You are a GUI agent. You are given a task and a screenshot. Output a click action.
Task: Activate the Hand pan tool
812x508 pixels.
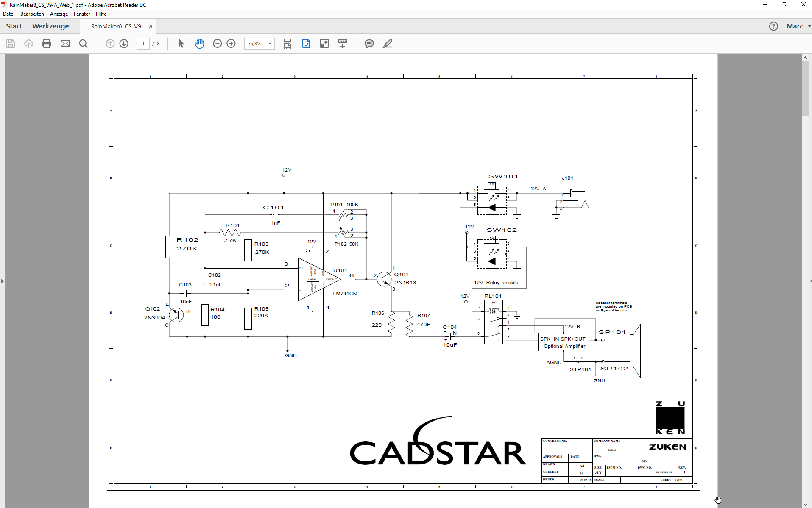tap(199, 44)
